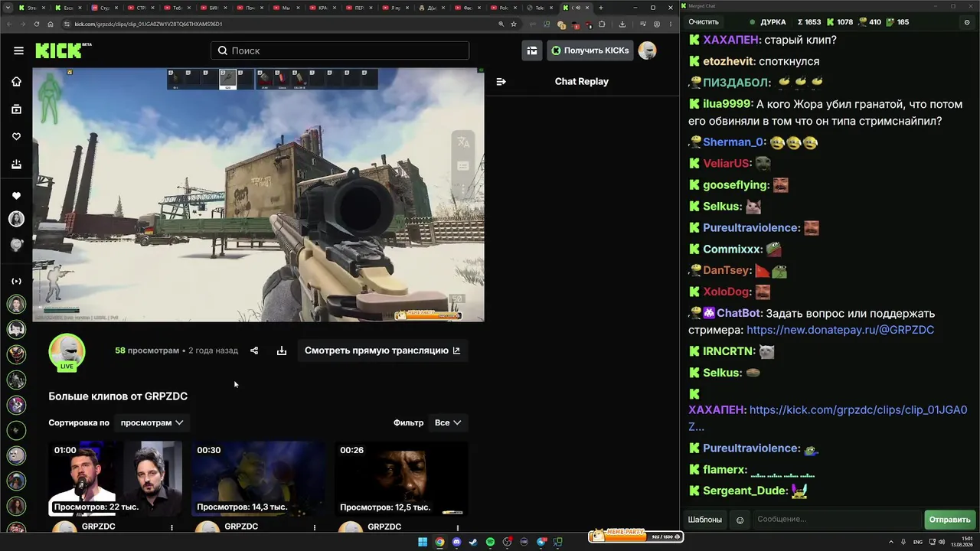Screen dimensions: 980x551
Task: Click the Meme Party progress bar overlay
Action: 635,535
